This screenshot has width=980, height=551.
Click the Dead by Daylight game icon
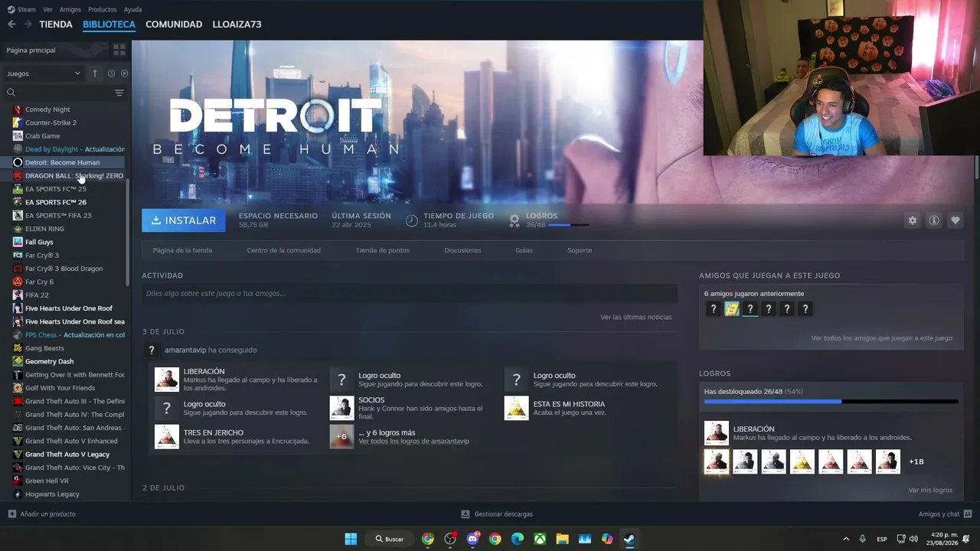[18, 149]
